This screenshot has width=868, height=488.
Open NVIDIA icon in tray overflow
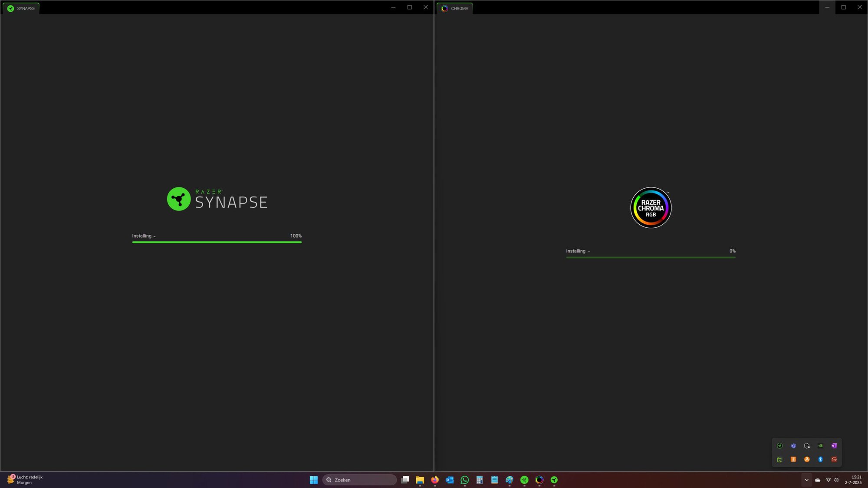click(820, 446)
